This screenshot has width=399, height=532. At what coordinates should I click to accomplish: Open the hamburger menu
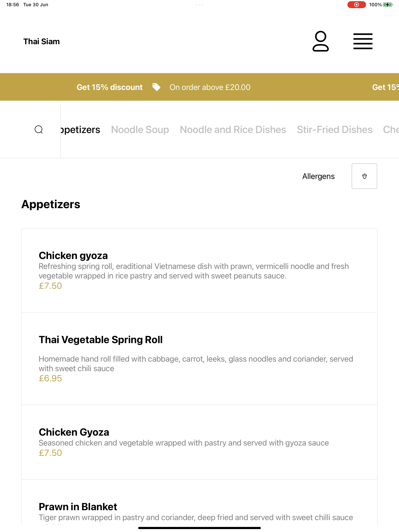coord(363,41)
